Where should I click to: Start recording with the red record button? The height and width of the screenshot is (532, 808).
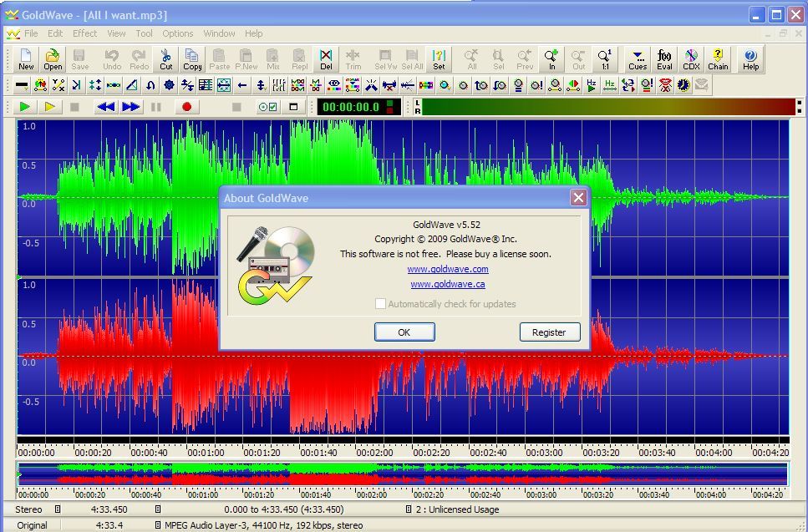coord(186,107)
